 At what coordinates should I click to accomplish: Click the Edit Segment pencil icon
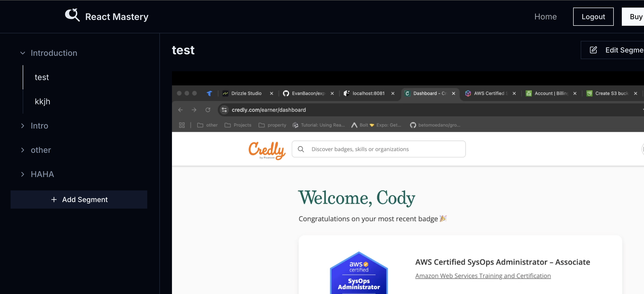pyautogui.click(x=594, y=50)
